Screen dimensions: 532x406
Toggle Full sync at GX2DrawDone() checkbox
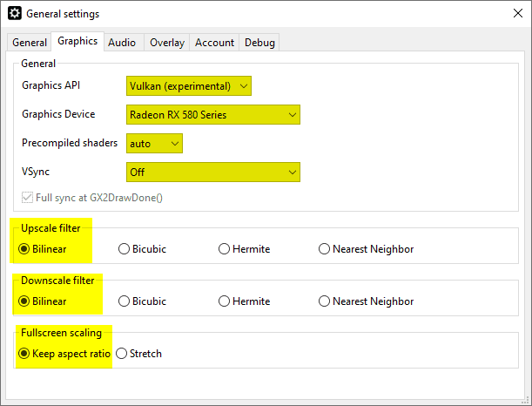[28, 198]
